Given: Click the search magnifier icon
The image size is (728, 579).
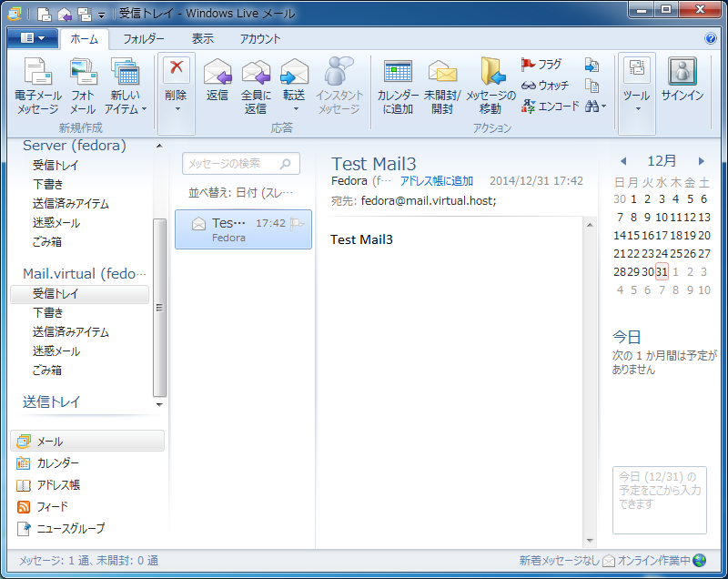Looking at the screenshot, I should coord(286,164).
